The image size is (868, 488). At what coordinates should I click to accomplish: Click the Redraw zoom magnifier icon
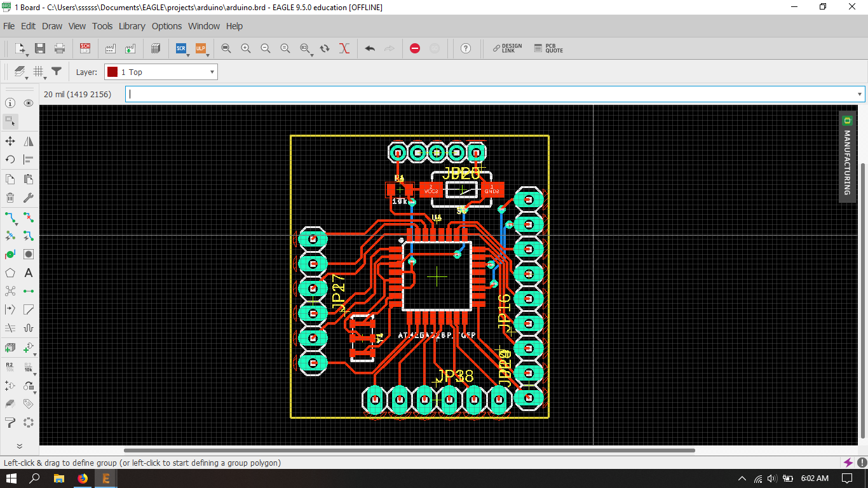285,48
